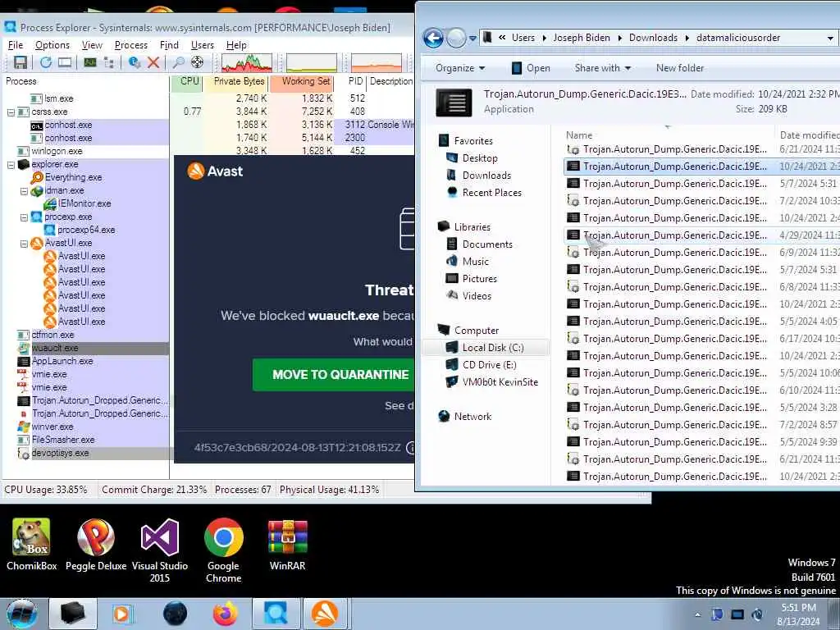
Task: Collapse the AvastUI.exe process tree node
Action: (x=24, y=243)
